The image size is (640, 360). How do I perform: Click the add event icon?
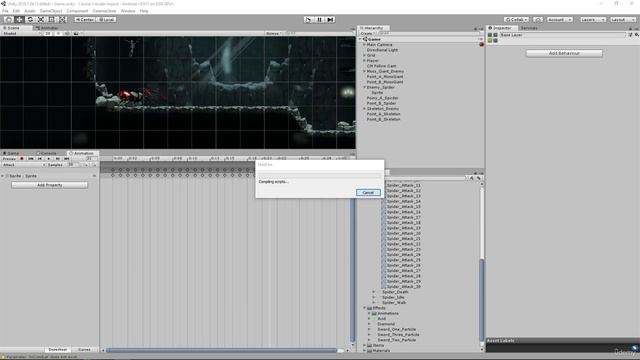tap(94, 164)
